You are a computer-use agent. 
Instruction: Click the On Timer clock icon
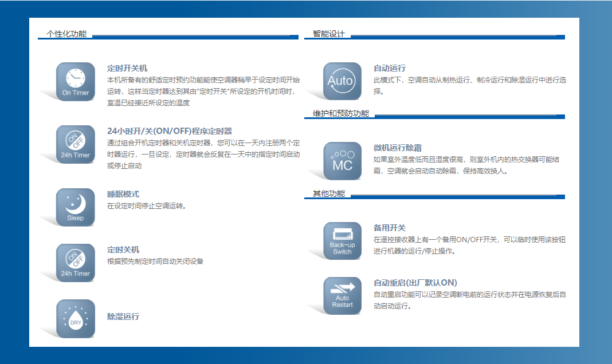(75, 82)
